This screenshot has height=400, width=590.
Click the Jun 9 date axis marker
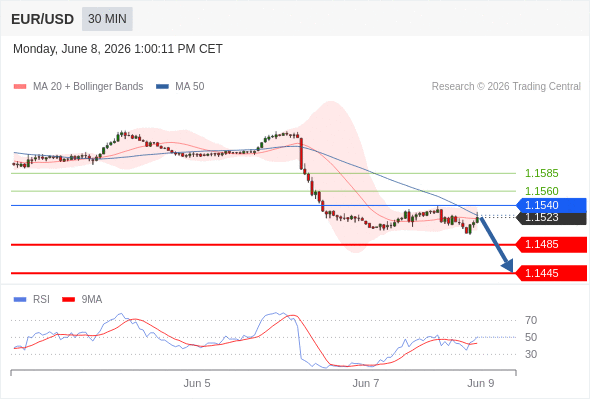[x=481, y=383]
